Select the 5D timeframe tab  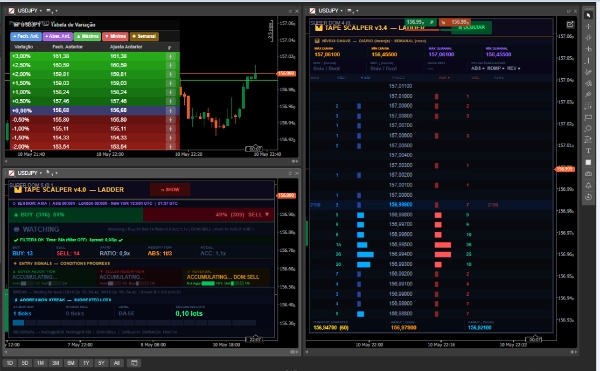pos(25,363)
